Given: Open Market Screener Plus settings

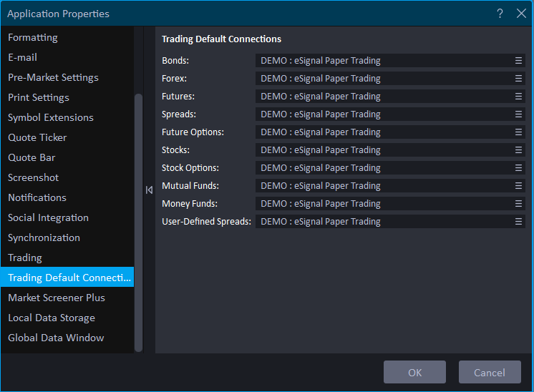Looking at the screenshot, I should [x=67, y=298].
